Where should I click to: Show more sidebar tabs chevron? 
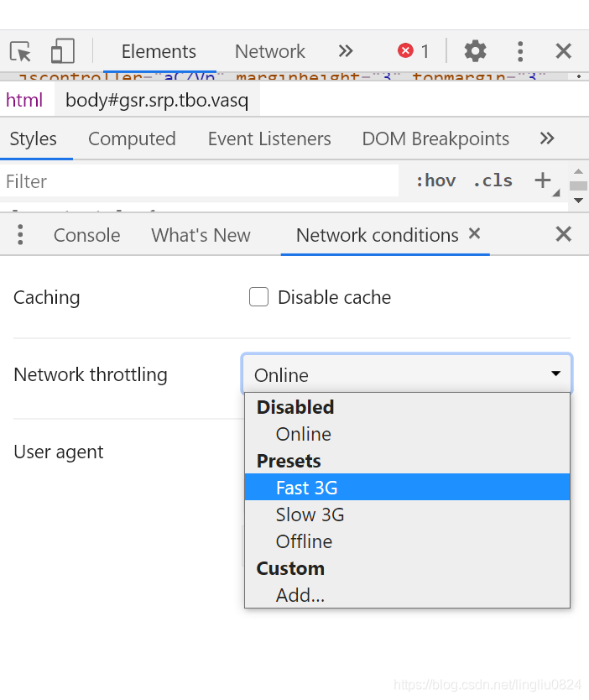click(547, 138)
